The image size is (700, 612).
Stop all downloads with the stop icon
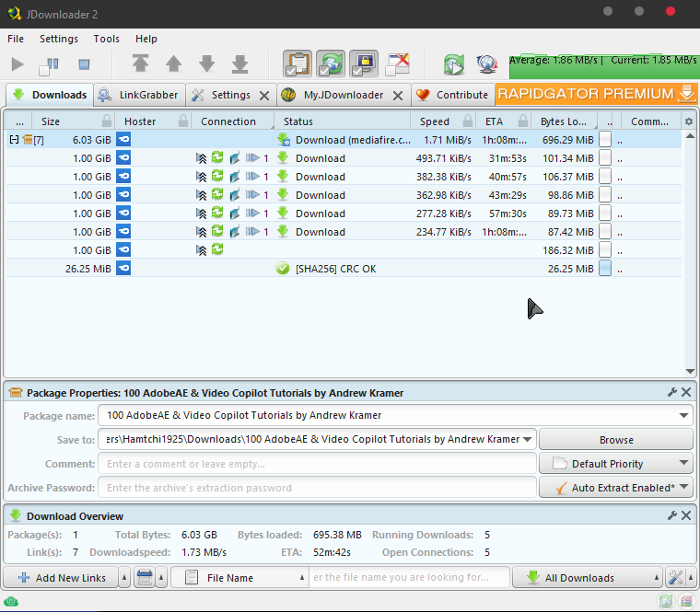click(x=84, y=64)
